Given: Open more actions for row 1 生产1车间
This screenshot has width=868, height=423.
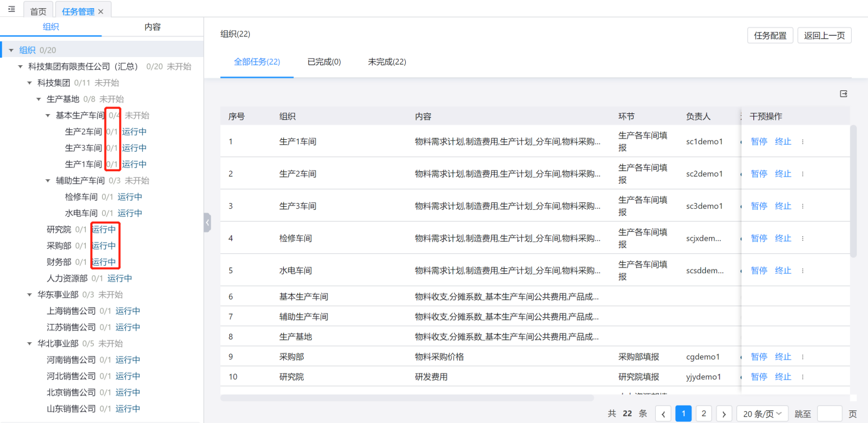Looking at the screenshot, I should tap(803, 142).
